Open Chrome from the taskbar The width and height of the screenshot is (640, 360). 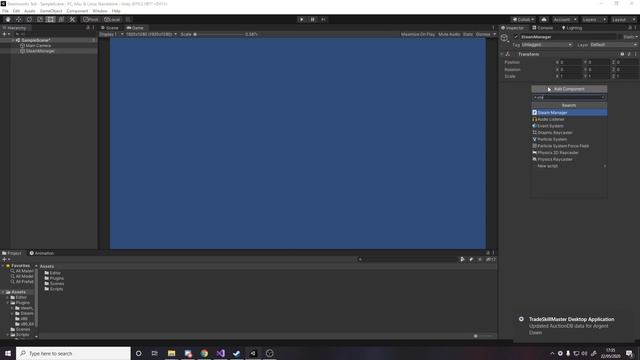click(x=204, y=353)
